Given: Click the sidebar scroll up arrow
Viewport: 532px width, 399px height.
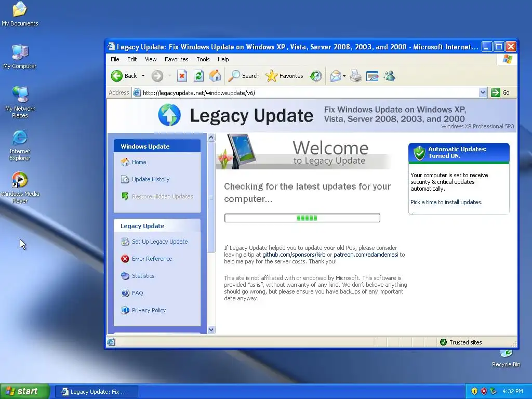Looking at the screenshot, I should [x=211, y=137].
